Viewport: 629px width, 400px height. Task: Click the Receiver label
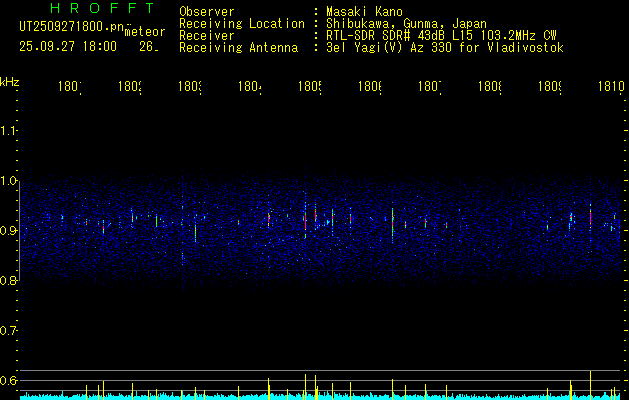tap(207, 36)
